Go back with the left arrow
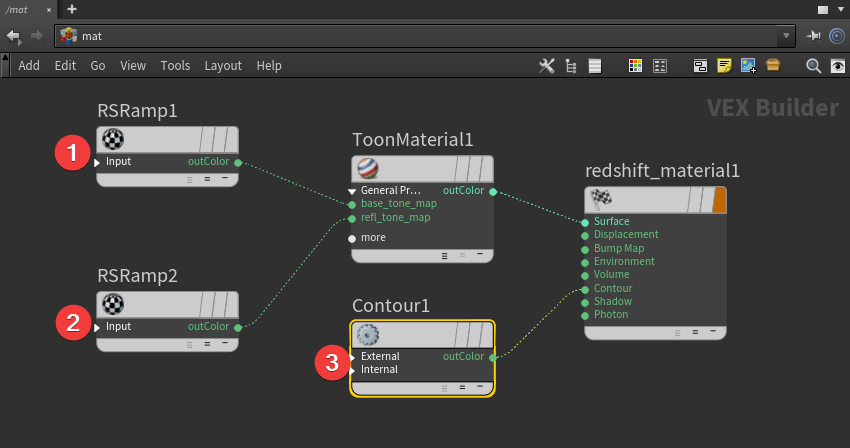The image size is (850, 448). coord(13,36)
